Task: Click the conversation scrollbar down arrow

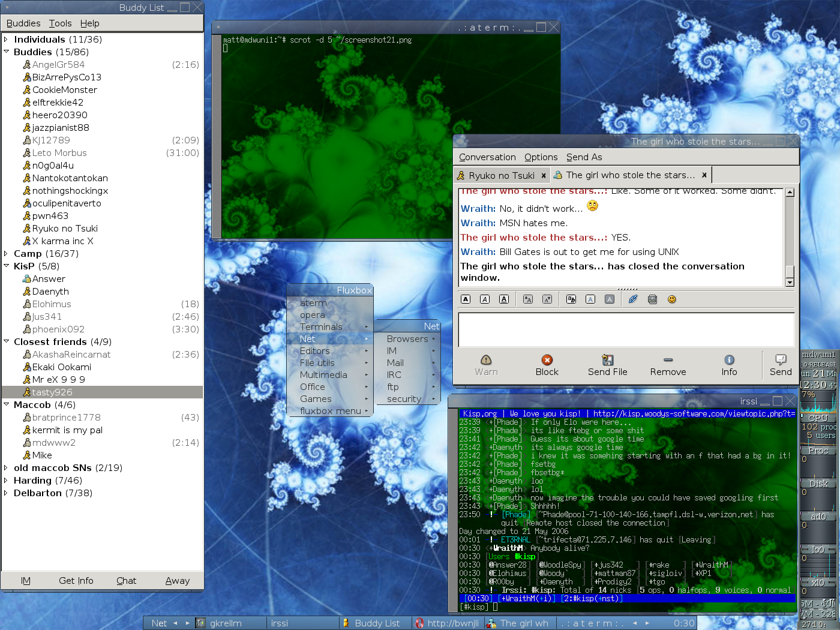Action: tap(790, 283)
